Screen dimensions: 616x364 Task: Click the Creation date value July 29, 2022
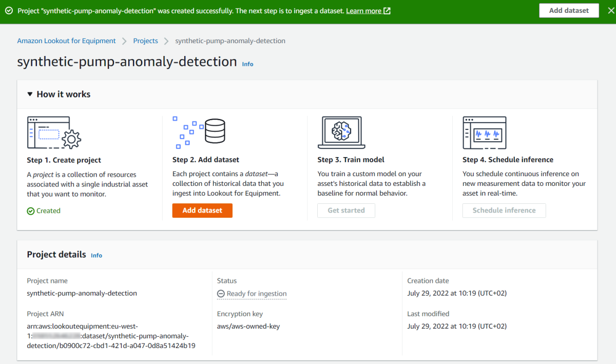457,293
